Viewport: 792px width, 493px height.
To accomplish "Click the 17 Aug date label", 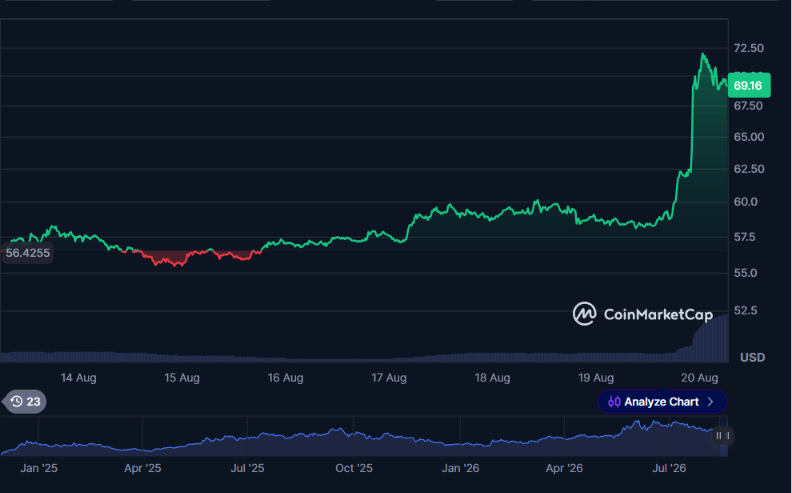I will [389, 378].
